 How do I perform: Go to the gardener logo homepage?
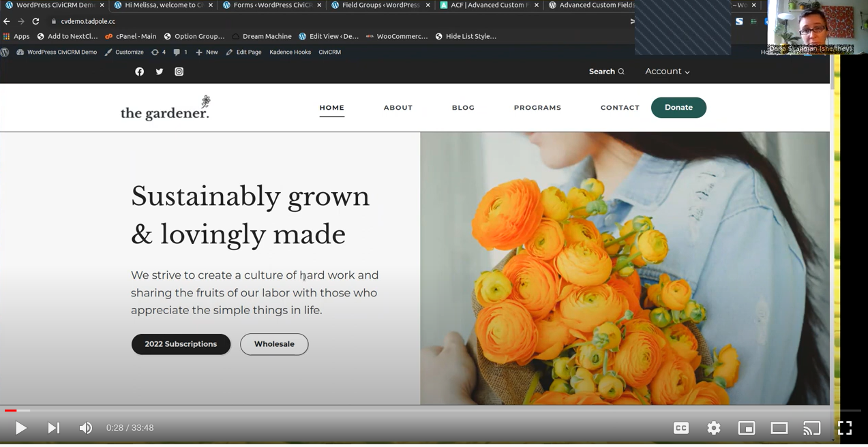pyautogui.click(x=166, y=108)
